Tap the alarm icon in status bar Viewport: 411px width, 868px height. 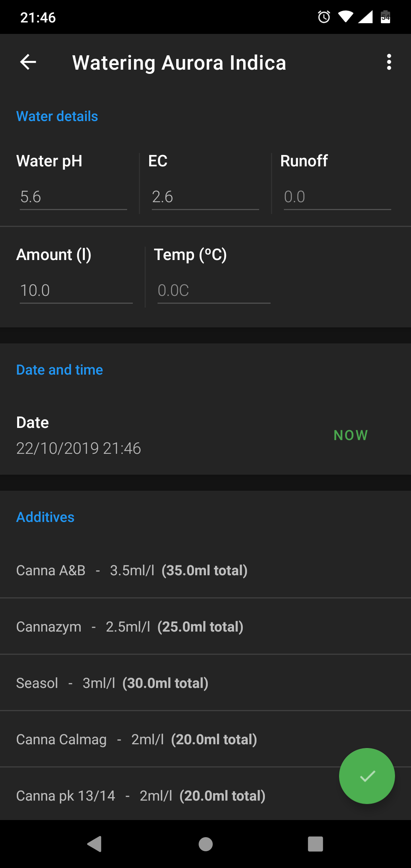pos(324,17)
